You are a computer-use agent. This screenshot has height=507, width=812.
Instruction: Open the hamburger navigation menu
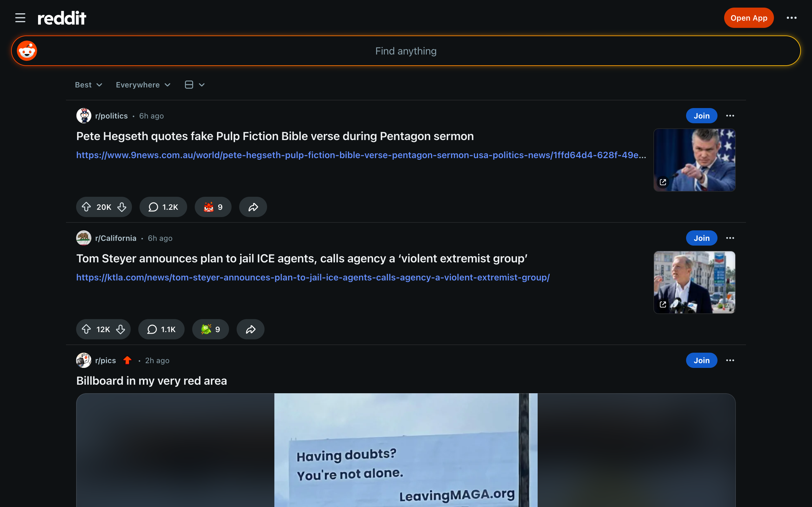(x=20, y=17)
